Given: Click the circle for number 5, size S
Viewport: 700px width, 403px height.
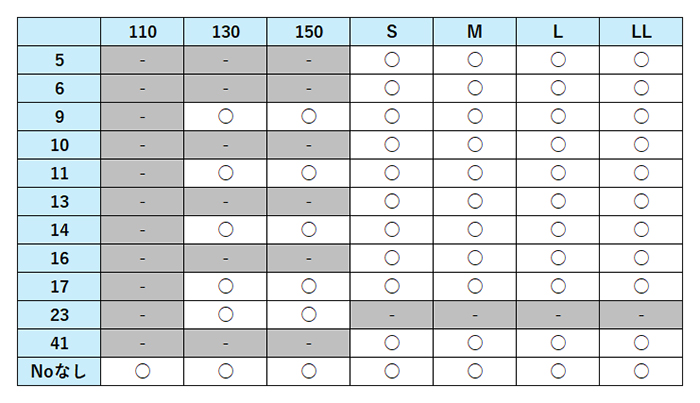Looking at the screenshot, I should tap(392, 60).
